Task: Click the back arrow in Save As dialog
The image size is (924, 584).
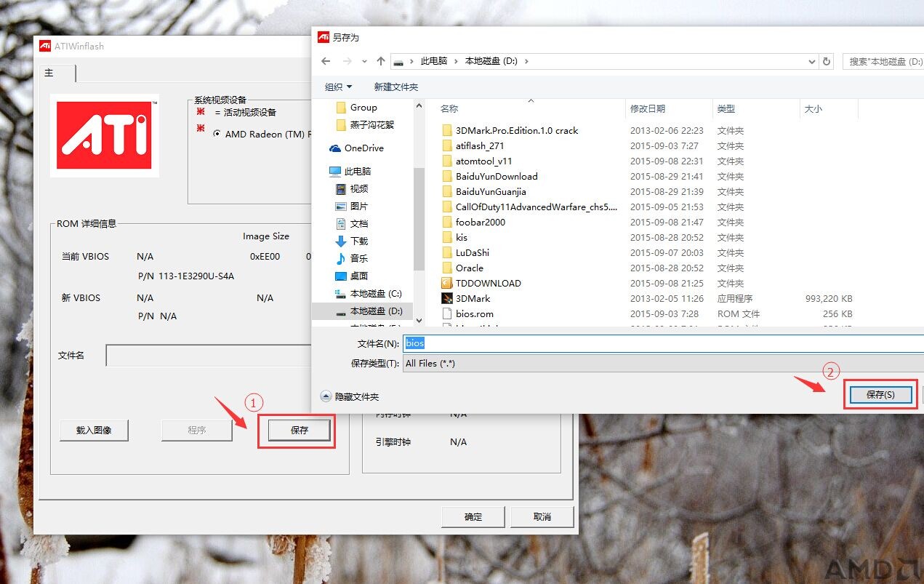Action: (326, 62)
